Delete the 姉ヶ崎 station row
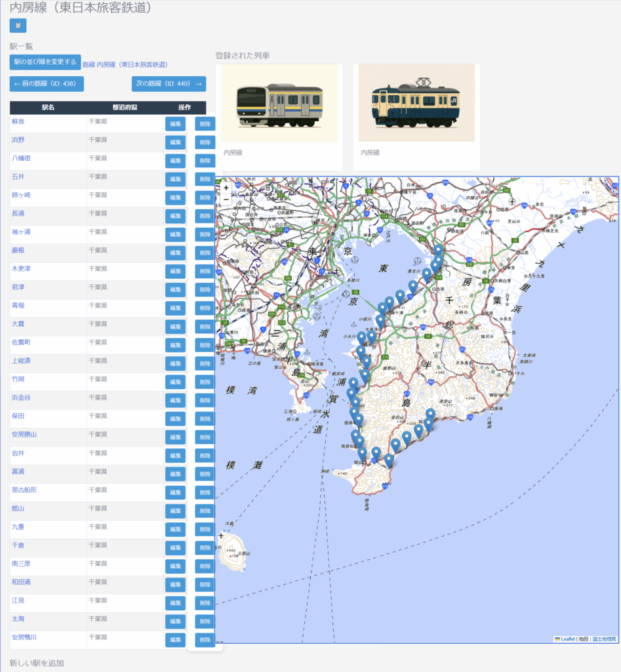This screenshot has height=672, width=621. click(205, 198)
